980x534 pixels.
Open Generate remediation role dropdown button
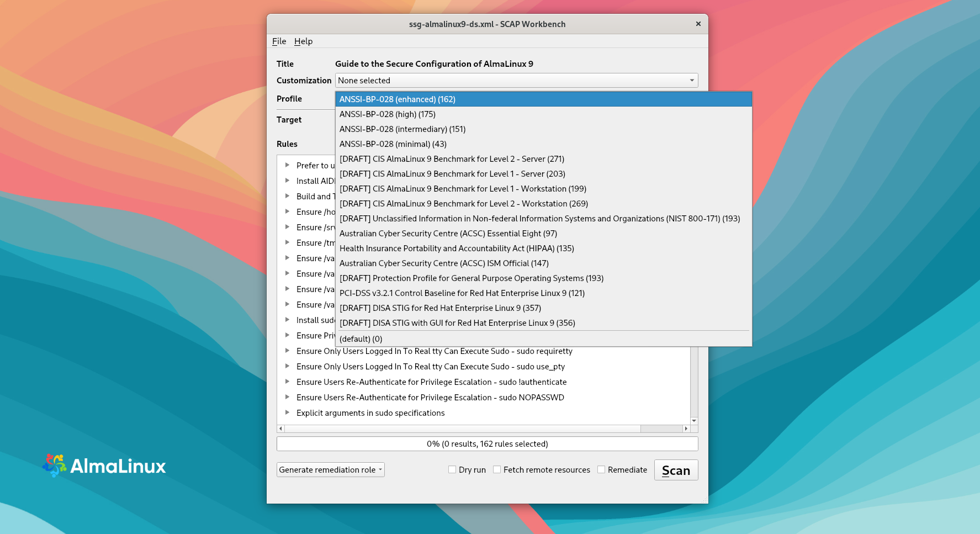coord(330,470)
